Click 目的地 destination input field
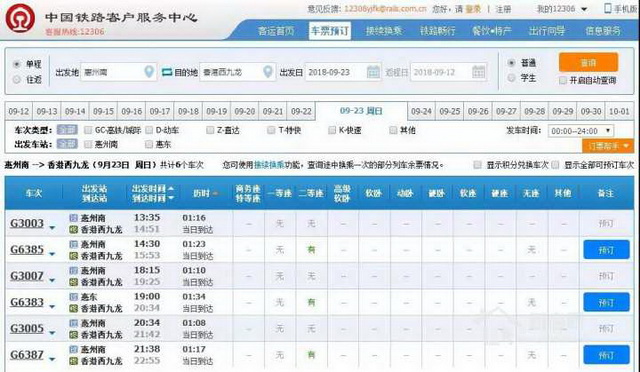This screenshot has width=640, height=372. point(238,72)
